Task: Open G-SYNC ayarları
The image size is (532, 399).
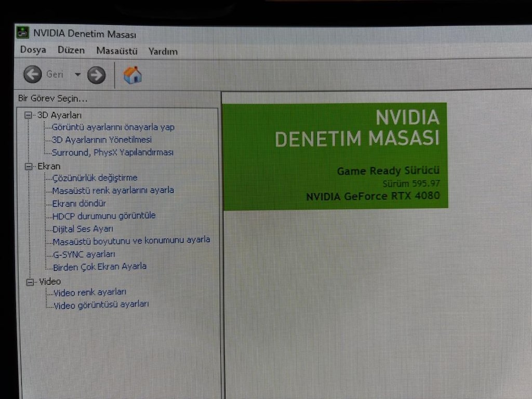Action: (84, 254)
